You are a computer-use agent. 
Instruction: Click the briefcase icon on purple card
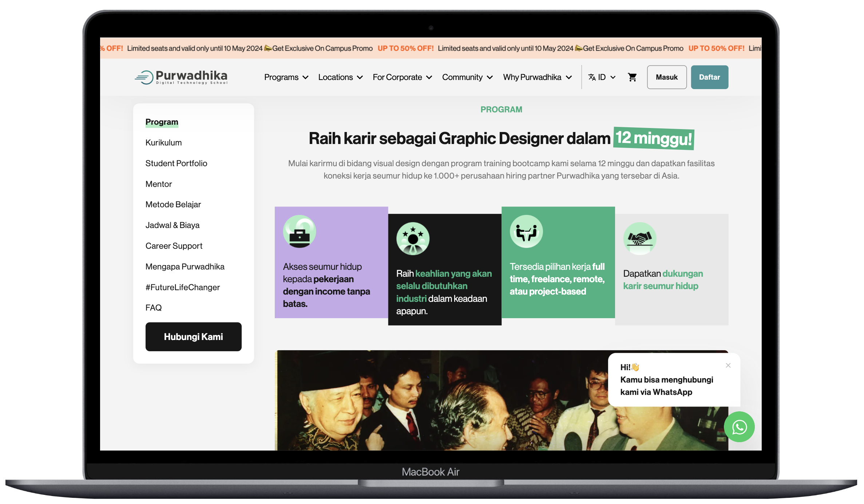(299, 232)
